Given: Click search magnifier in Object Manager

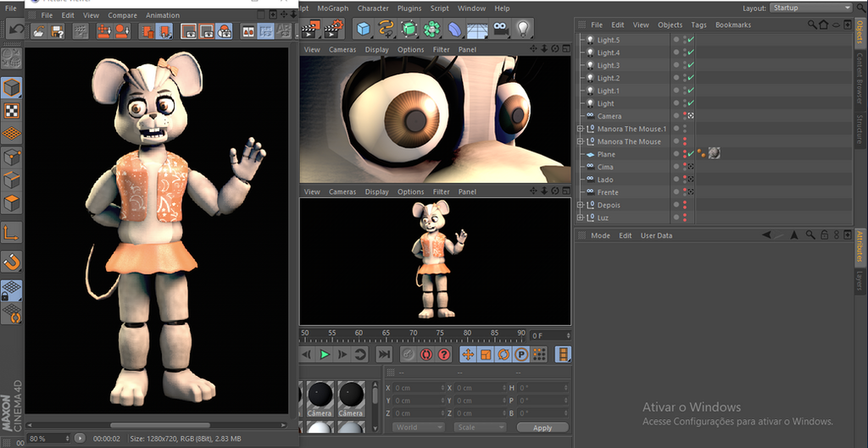Looking at the screenshot, I should click(812, 25).
